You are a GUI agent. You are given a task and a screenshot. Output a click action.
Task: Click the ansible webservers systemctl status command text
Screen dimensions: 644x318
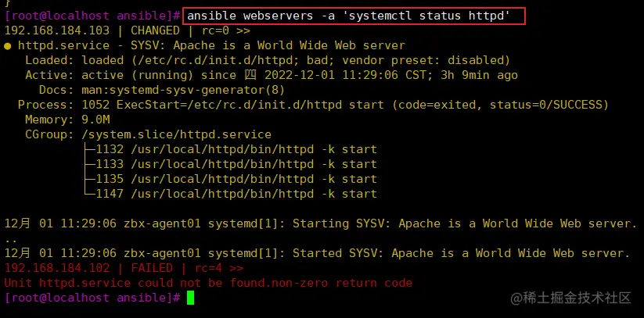click(348, 16)
